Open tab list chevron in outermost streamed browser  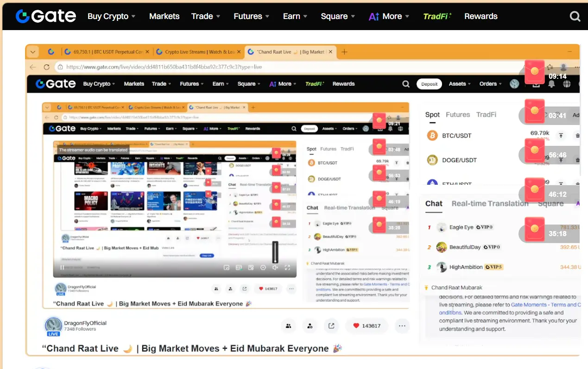32,52
